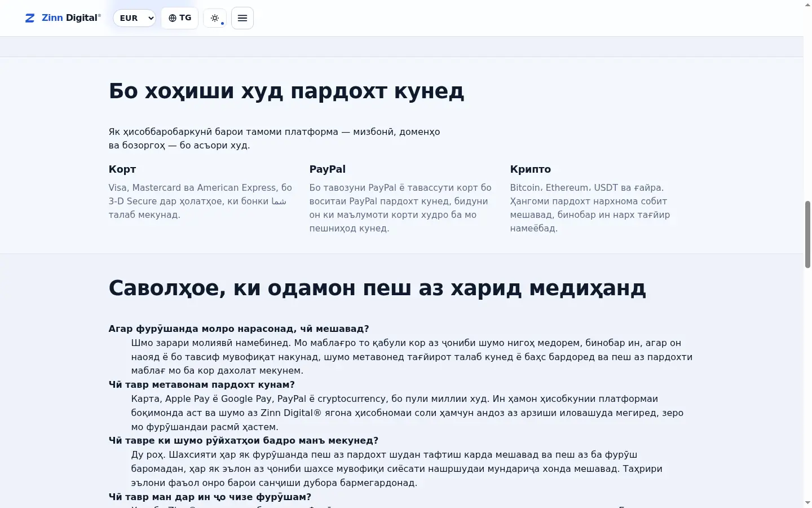Click intro paragraph "Як ҳисоббаробаркунӣ барои тамоми платформа"
Image resolution: width=812 pixels, height=508 pixels.
(x=275, y=139)
